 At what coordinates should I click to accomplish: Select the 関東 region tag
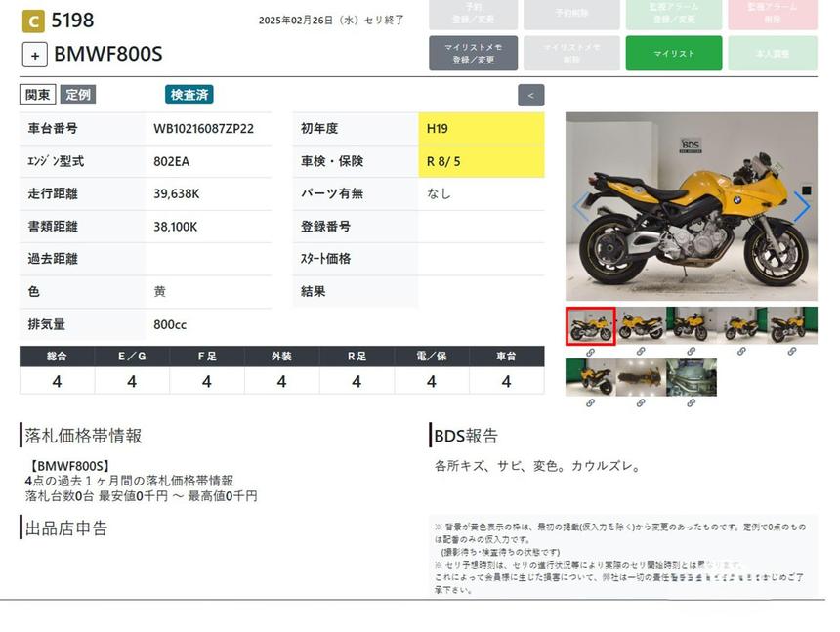37,95
